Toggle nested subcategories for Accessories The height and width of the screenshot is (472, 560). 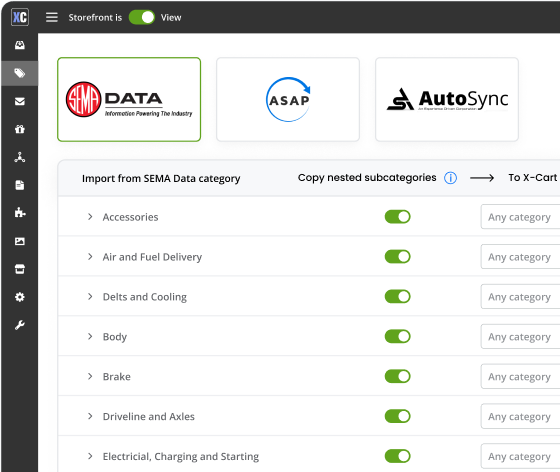pyautogui.click(x=398, y=217)
